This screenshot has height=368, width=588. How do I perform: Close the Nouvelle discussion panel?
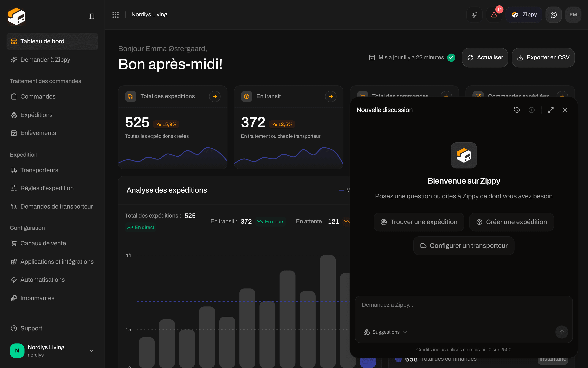coord(565,110)
